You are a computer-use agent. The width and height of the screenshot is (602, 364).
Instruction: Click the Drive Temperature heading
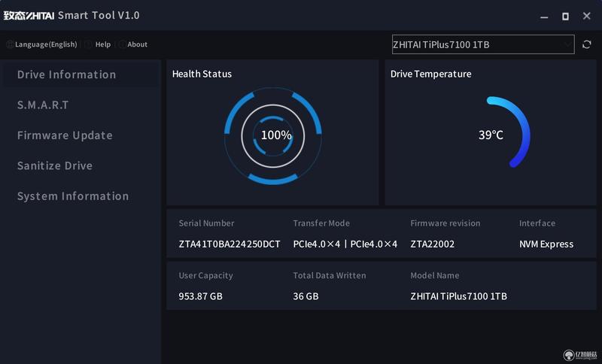point(430,74)
